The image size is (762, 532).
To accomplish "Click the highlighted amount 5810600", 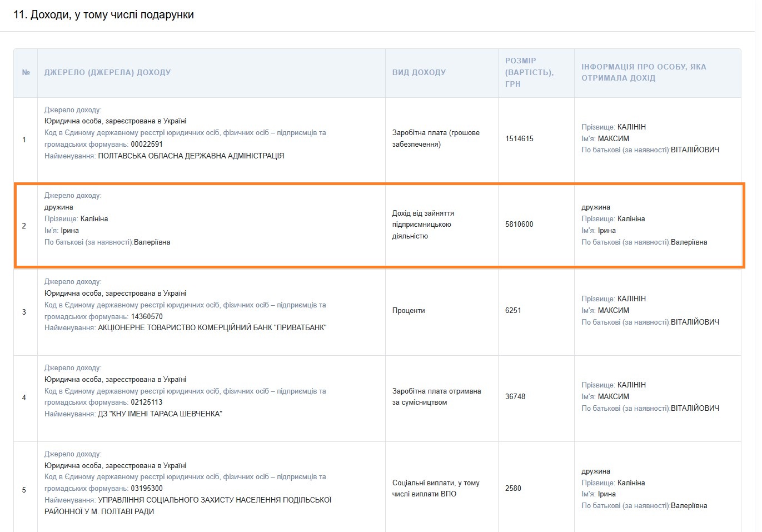I will (x=519, y=225).
